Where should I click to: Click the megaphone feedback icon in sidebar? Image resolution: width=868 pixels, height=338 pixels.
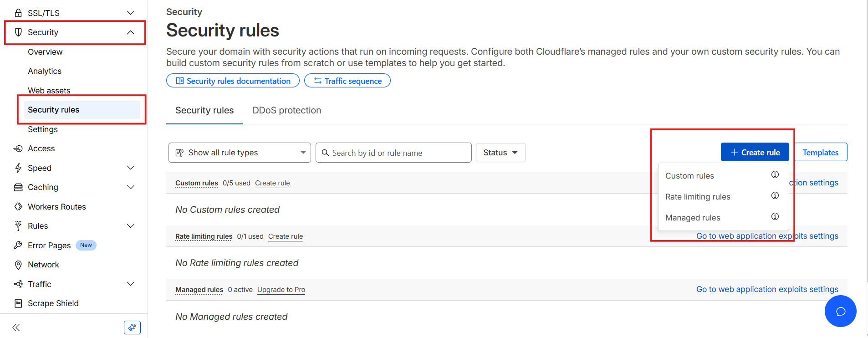(132, 327)
